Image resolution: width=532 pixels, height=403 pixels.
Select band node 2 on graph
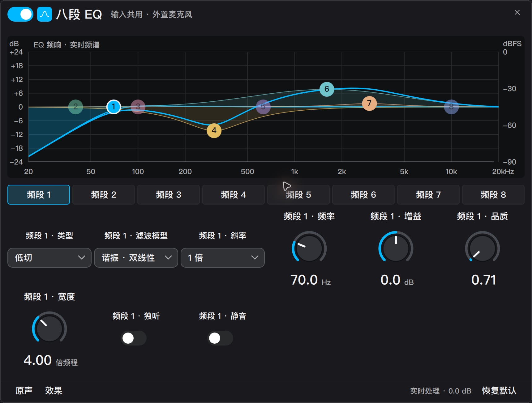tap(75, 107)
